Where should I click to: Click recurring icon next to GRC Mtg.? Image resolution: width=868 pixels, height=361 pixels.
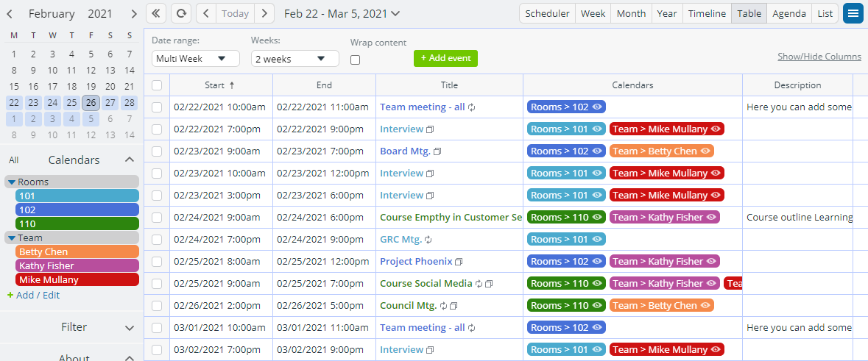pyautogui.click(x=428, y=240)
